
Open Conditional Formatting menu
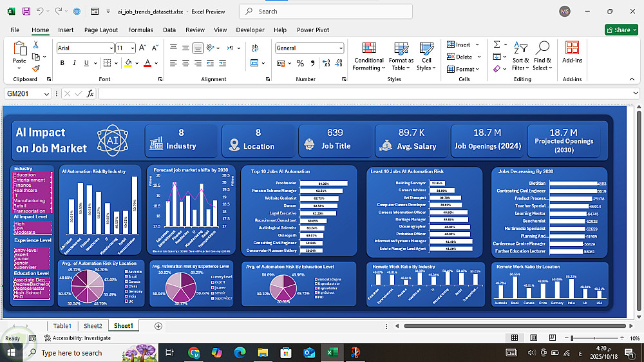(x=368, y=56)
